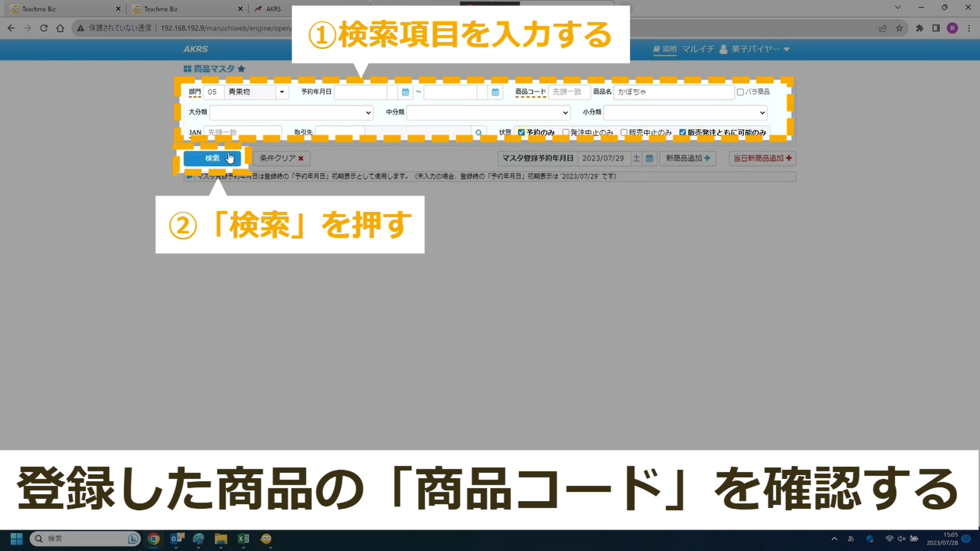Click the plus/minus date stepper icon
The width and height of the screenshot is (980, 551).
click(x=636, y=158)
